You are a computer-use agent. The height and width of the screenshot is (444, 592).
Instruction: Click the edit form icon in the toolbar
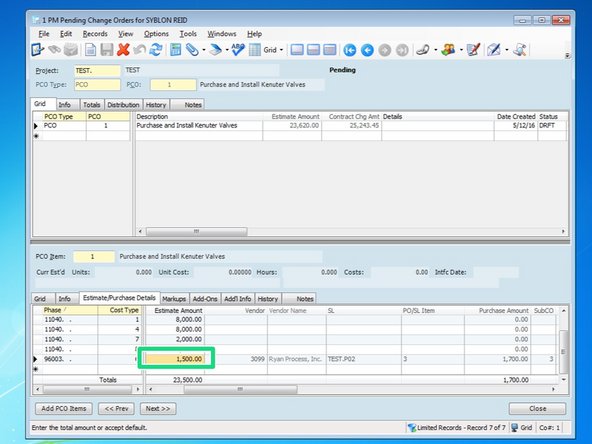tap(37, 49)
